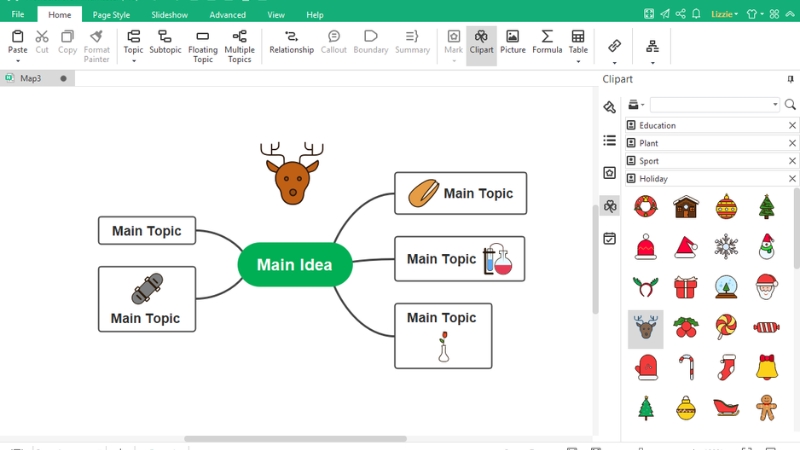Screen dimensions: 800x450
Task: Pin the Clipart panel
Action: click(791, 79)
